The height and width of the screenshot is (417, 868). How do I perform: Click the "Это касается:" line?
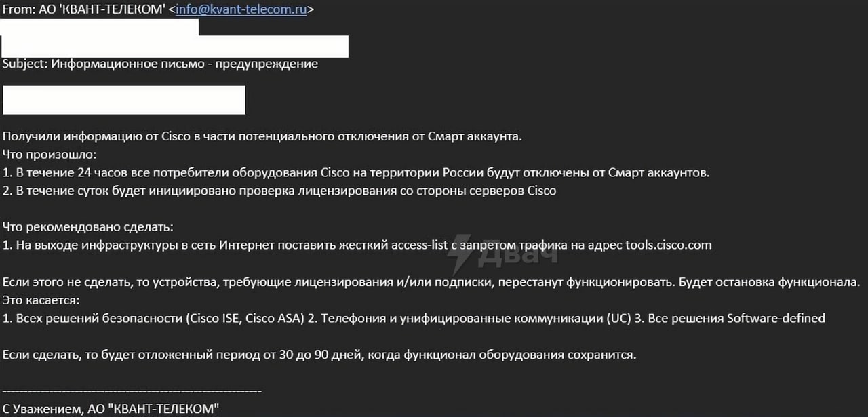41,300
